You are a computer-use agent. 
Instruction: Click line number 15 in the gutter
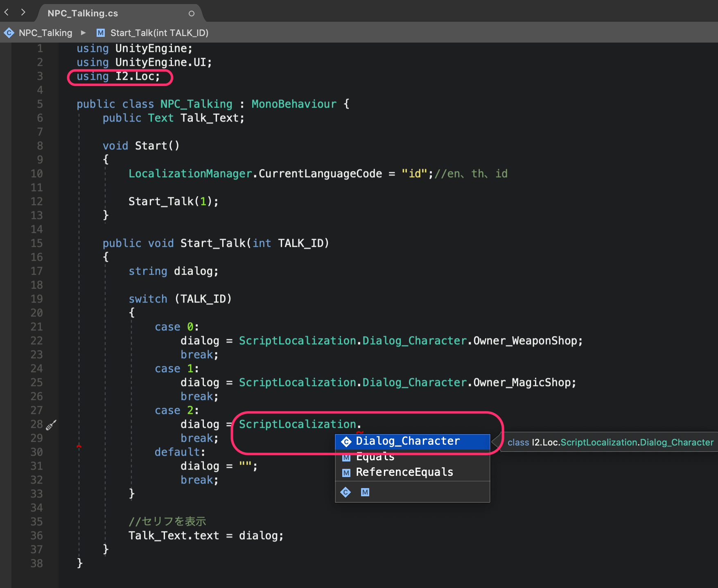(x=36, y=243)
